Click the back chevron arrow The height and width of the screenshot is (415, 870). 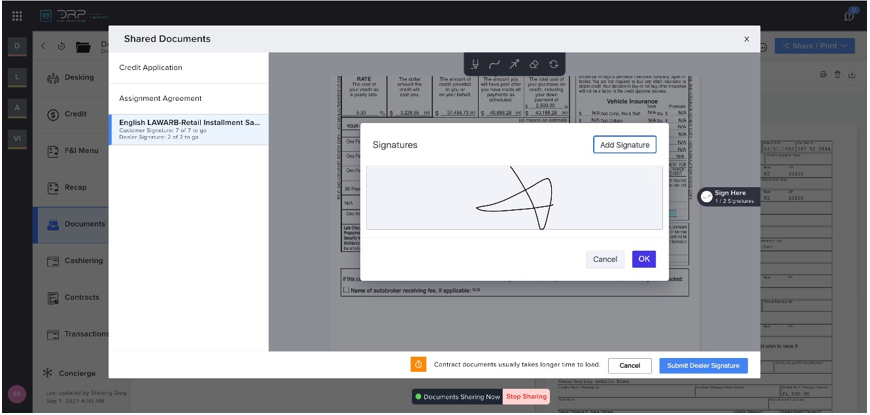(x=43, y=46)
